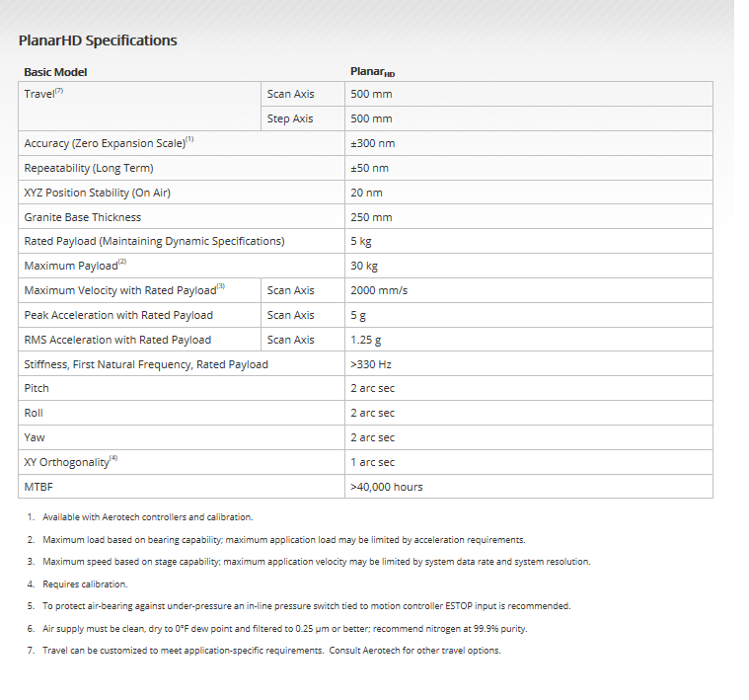Select the 2 arc sec Yaw value
This screenshot has width=749, height=700.
coord(373,437)
